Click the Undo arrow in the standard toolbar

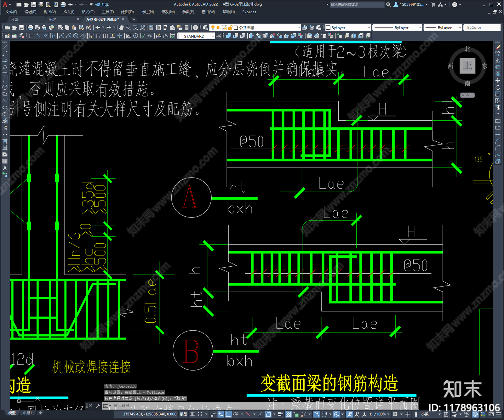tap(98, 28)
